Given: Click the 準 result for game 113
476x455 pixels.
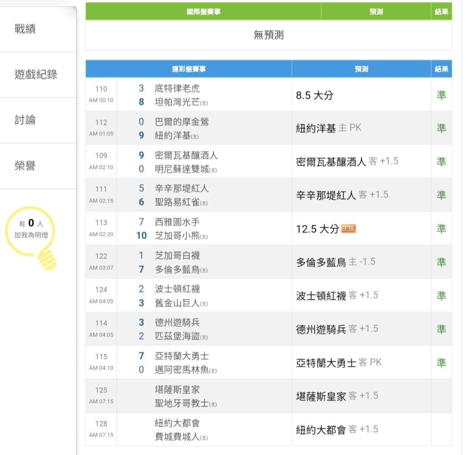Looking at the screenshot, I should (441, 229).
